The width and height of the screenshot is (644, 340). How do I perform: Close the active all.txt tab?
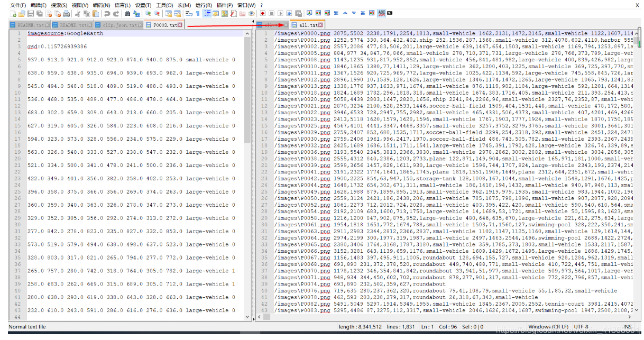click(x=320, y=25)
